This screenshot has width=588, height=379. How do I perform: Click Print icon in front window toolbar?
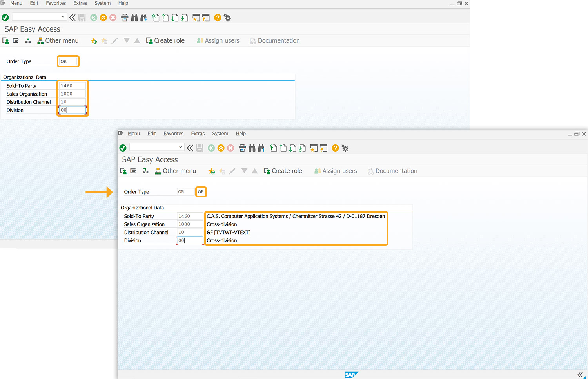242,148
